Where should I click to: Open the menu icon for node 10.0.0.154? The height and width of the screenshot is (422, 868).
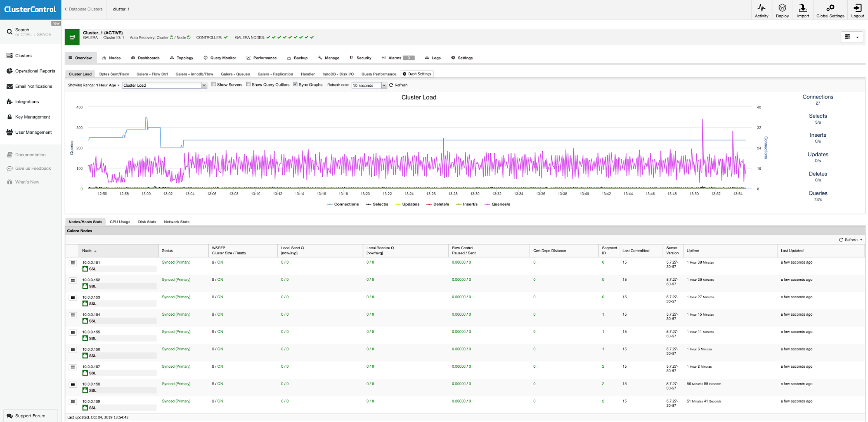(73, 315)
